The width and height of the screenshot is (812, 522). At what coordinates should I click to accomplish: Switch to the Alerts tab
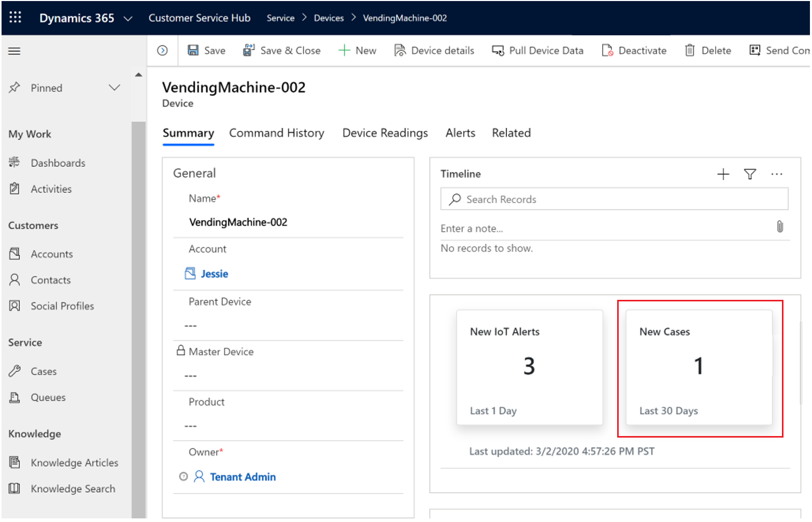(x=460, y=133)
